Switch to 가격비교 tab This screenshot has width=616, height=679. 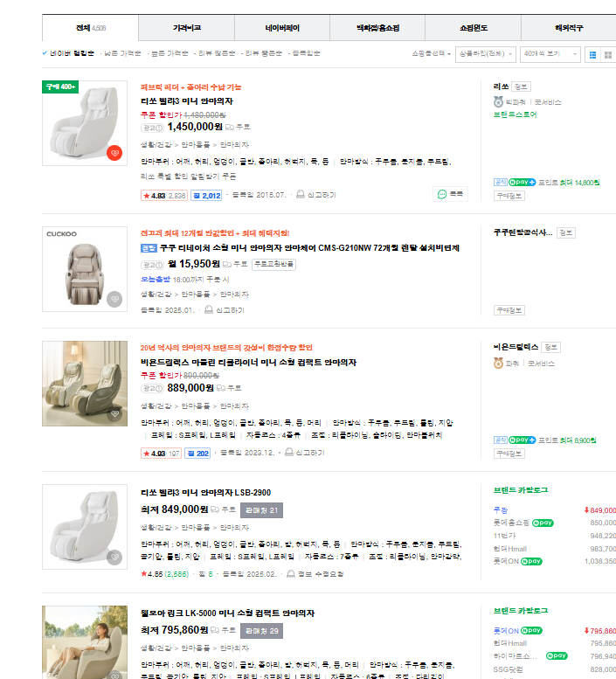pyautogui.click(x=187, y=28)
